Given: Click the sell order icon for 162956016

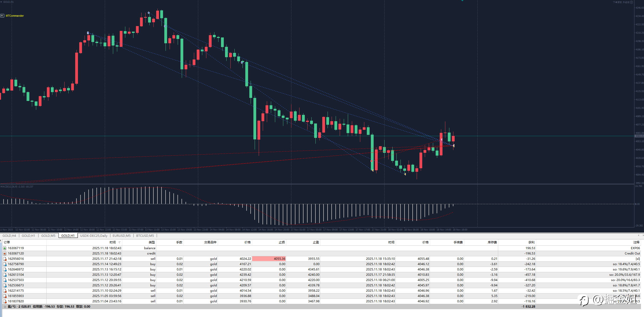Looking at the screenshot, I should [x=5, y=259].
